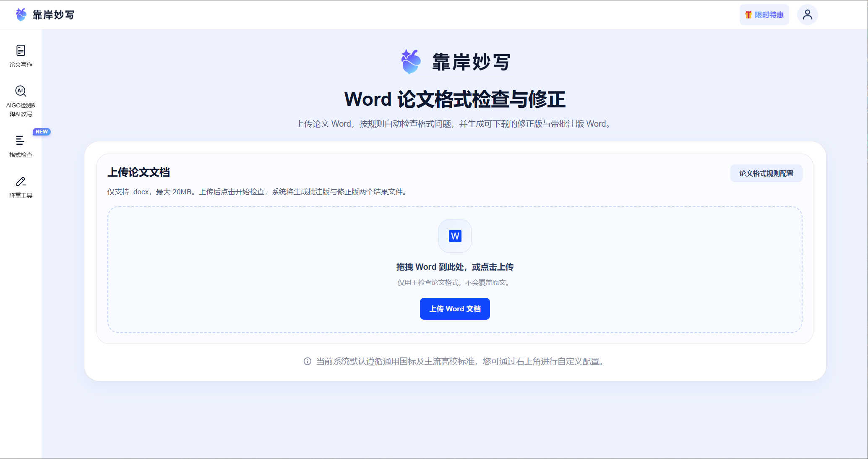Click the large 靠岸妙写 logo above the title

(411, 62)
